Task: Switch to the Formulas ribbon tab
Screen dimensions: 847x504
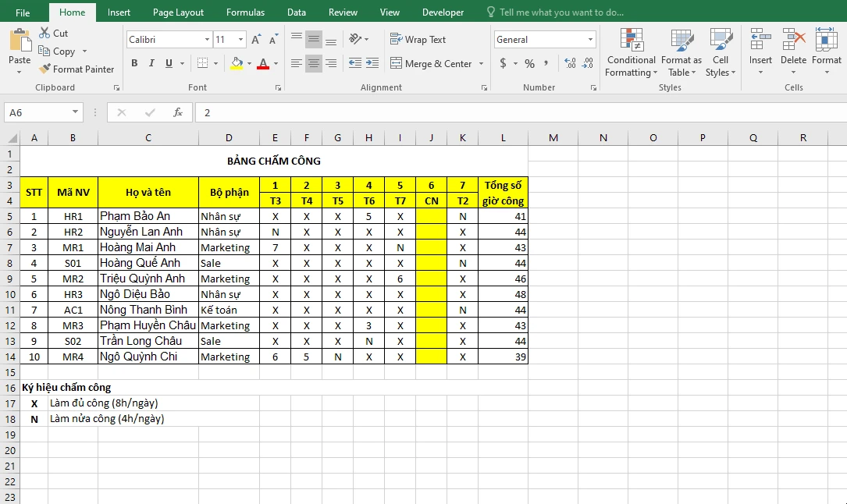Action: point(245,12)
